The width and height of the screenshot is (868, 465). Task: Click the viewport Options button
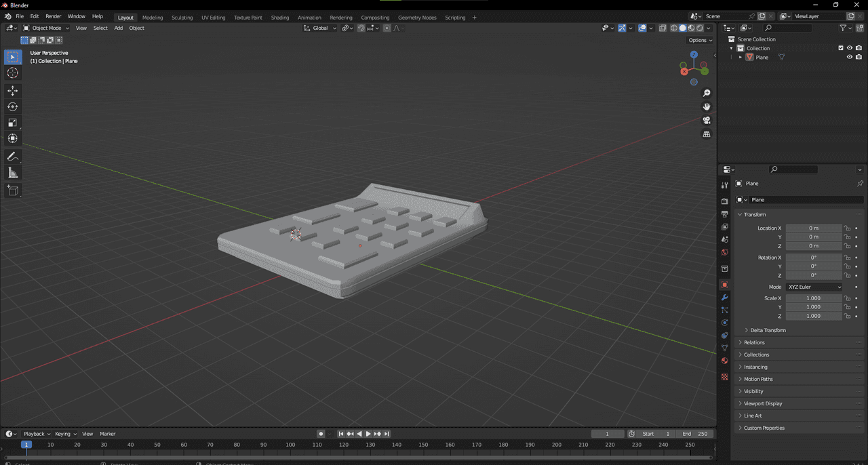700,40
